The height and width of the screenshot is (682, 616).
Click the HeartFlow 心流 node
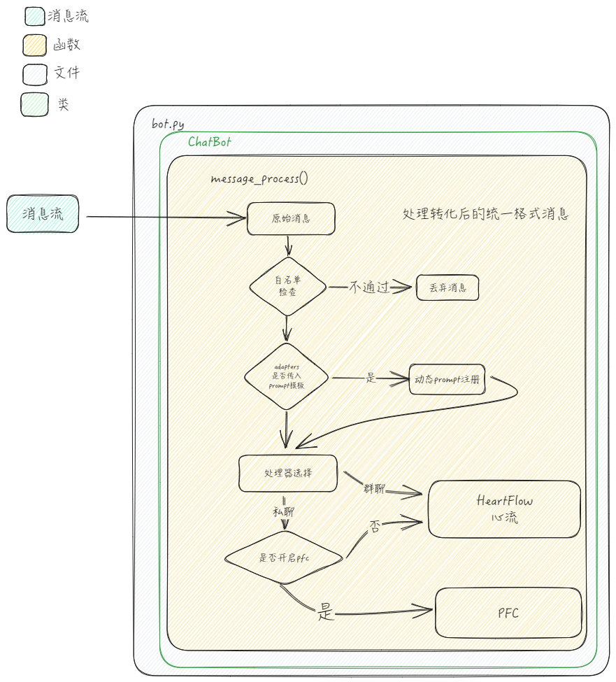coord(506,509)
